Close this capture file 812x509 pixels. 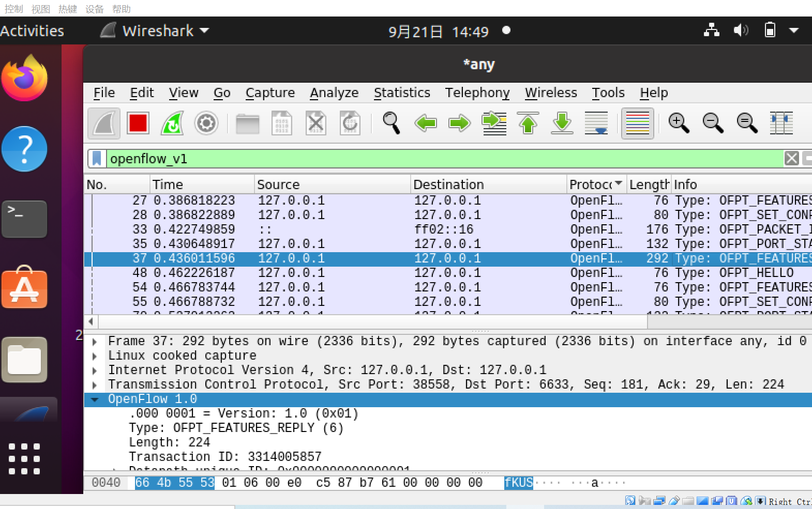tap(316, 124)
